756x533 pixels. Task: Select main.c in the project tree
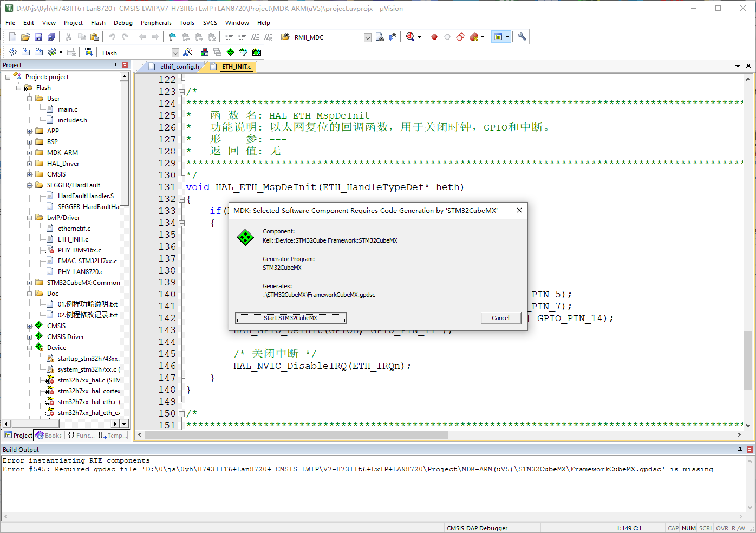pyautogui.click(x=68, y=109)
